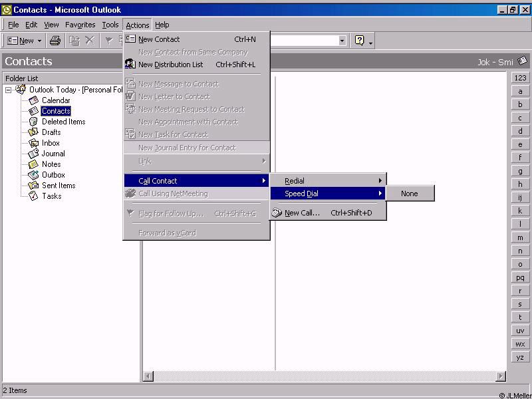This screenshot has width=532, height=399.
Task: Open the Help menu
Action: [162, 25]
